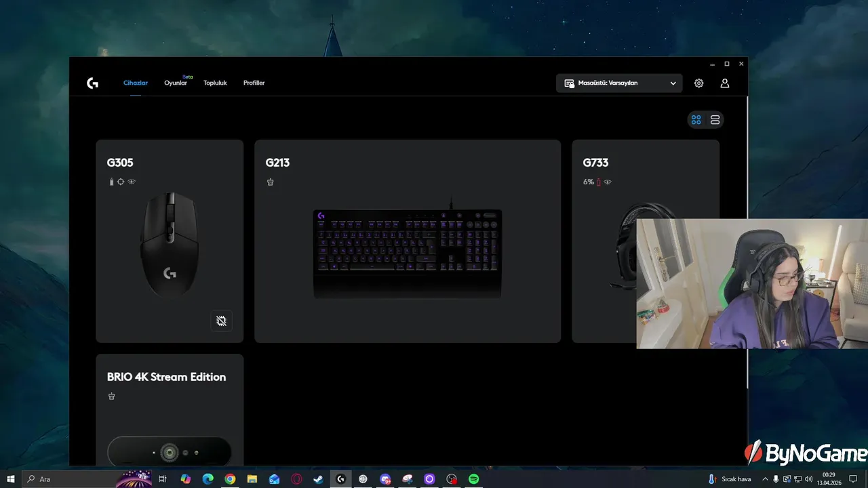Open Task View on taskbar
Screen dimensions: 868x488
coord(163,479)
